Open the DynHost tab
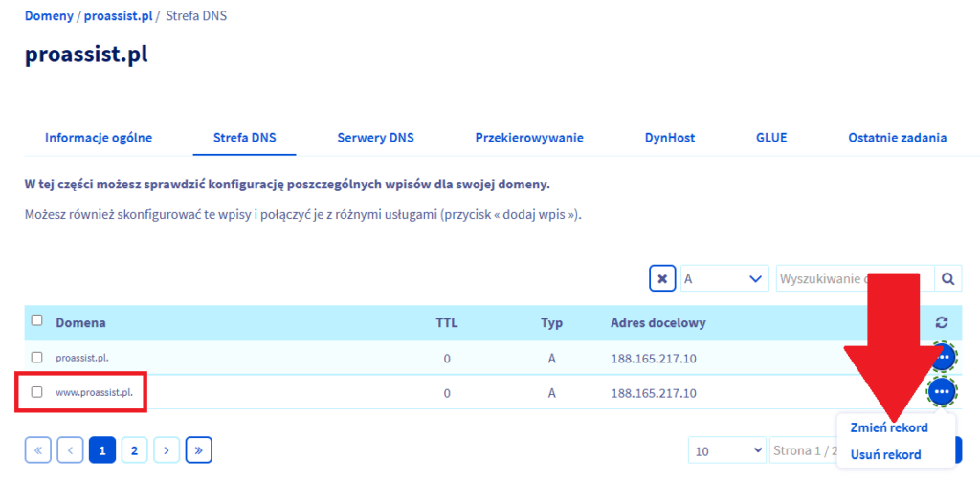980x482 pixels. tap(669, 138)
